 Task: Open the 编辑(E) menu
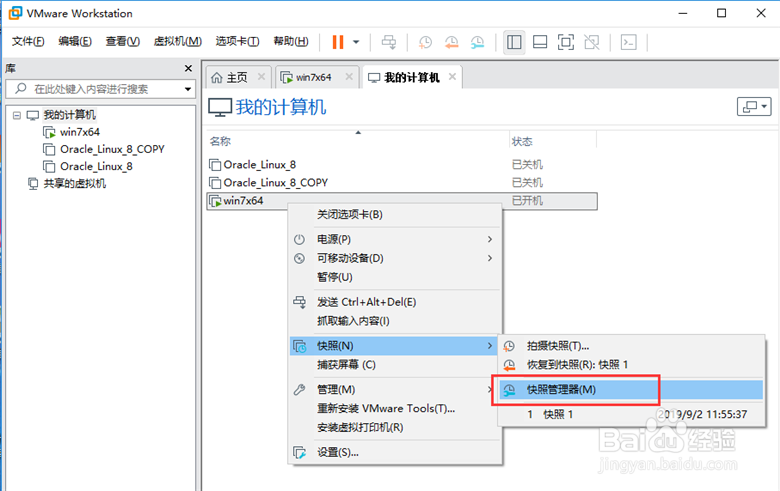coord(75,41)
